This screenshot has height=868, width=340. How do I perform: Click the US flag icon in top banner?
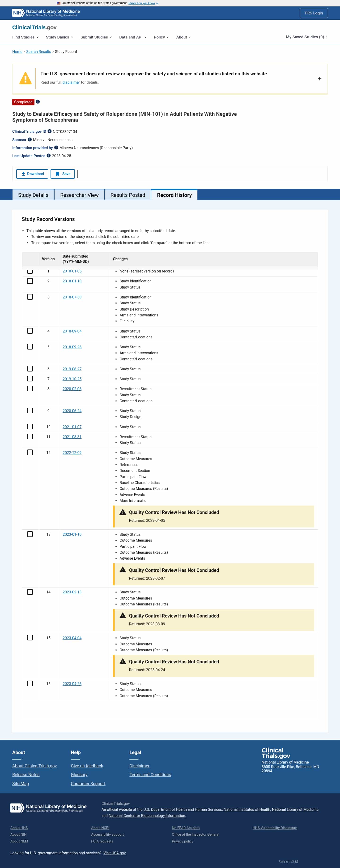coord(59,3)
